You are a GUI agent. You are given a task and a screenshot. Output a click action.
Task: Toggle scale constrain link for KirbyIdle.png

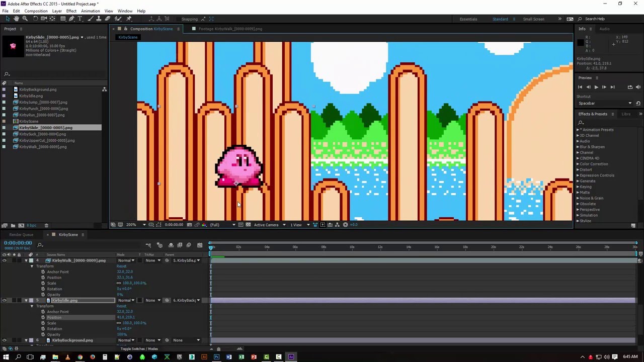click(x=119, y=323)
